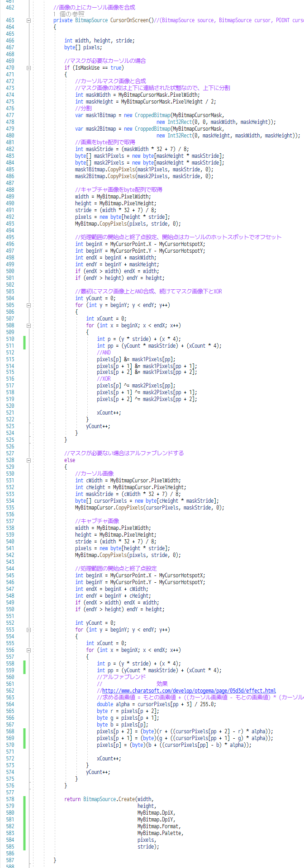
Task: Click the '//アルファブレンド' comment
Action: coord(121,677)
